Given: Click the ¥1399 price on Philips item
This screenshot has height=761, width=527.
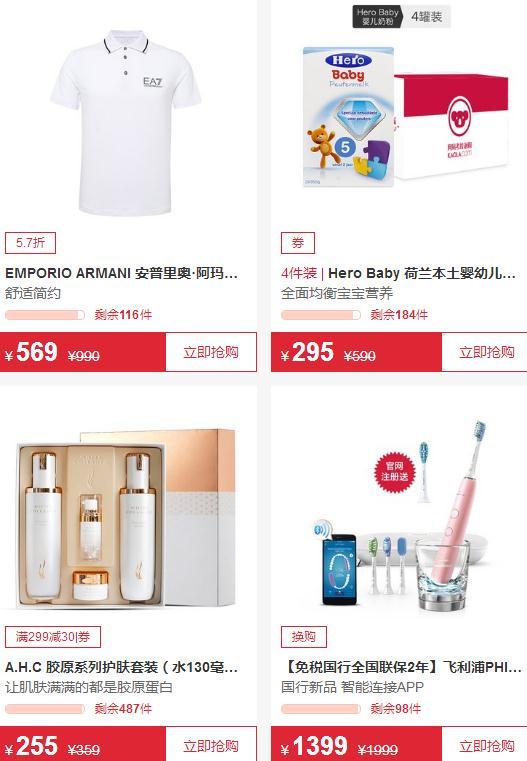Looking at the screenshot, I should click(314, 746).
